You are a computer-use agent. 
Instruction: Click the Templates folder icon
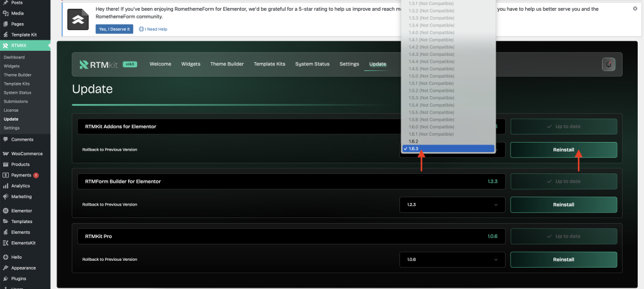click(6, 221)
